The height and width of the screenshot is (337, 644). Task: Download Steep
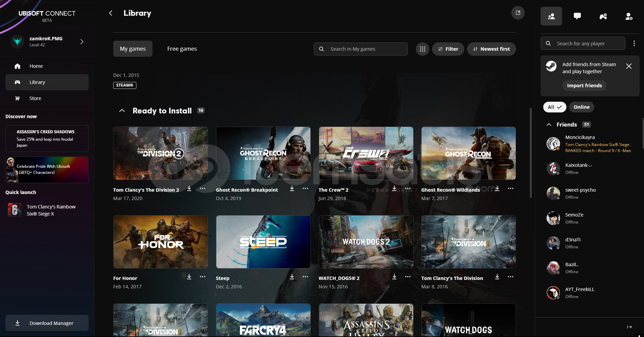pos(292,277)
